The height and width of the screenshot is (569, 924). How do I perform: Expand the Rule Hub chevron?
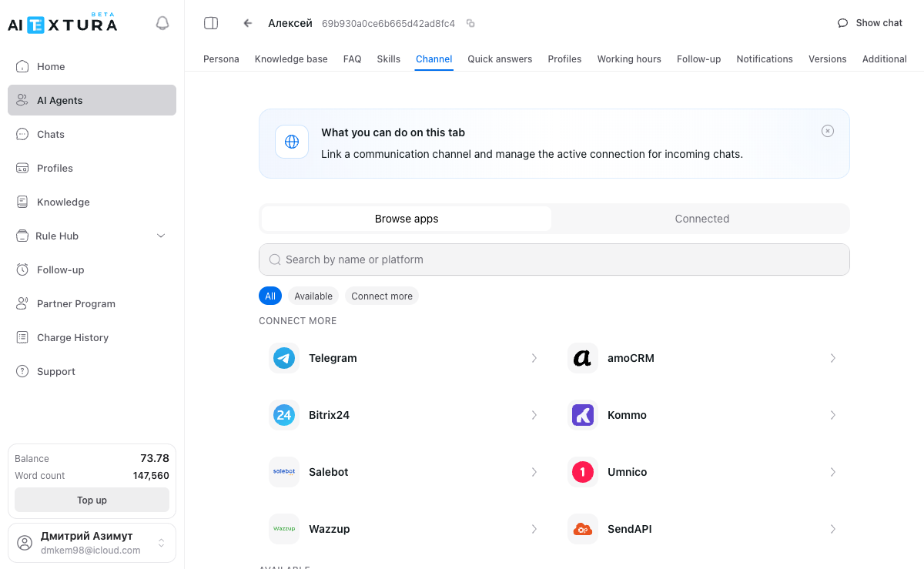tap(161, 236)
